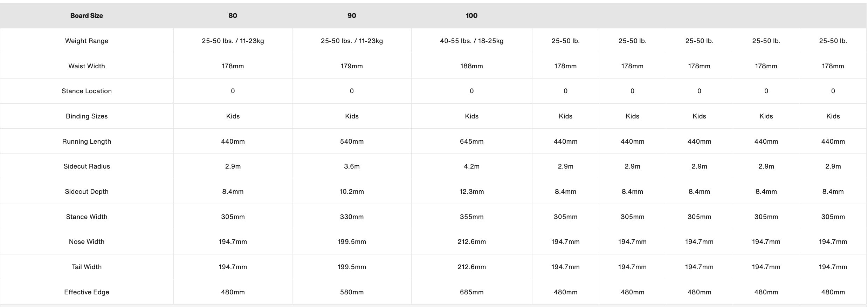868x307 pixels.
Task: Click the Tail Width row label
Action: (87, 267)
